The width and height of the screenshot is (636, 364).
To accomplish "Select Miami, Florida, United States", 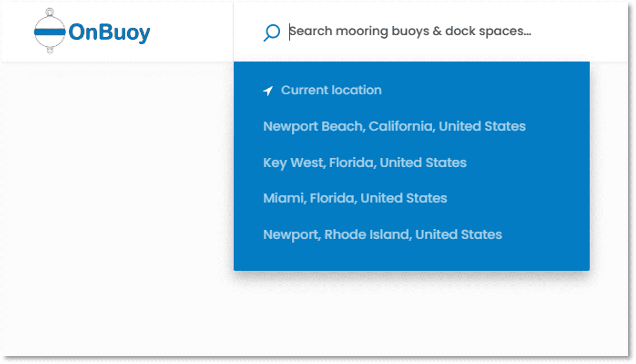I will click(355, 198).
